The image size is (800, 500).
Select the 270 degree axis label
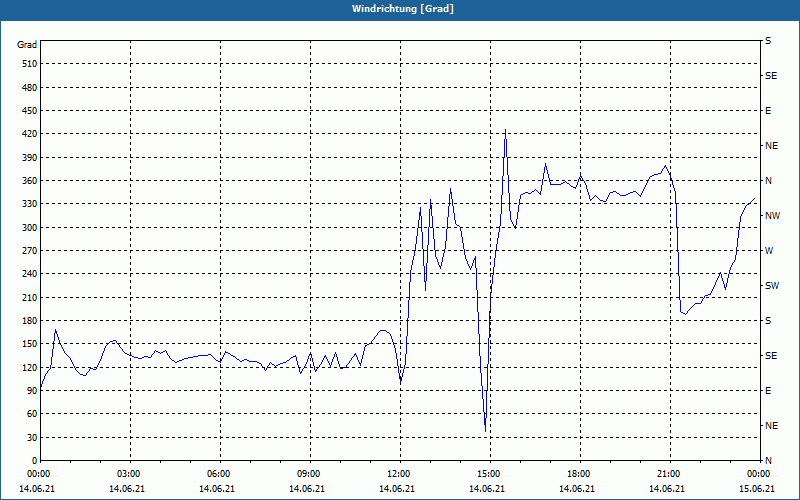pos(30,251)
